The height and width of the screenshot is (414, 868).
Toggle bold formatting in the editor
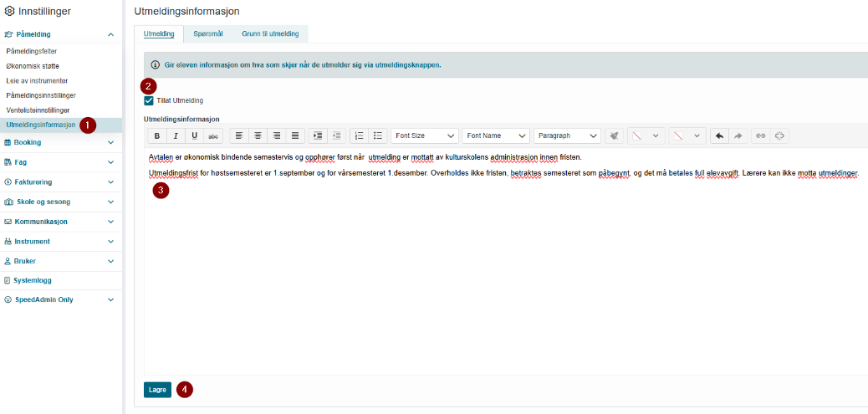pos(157,135)
